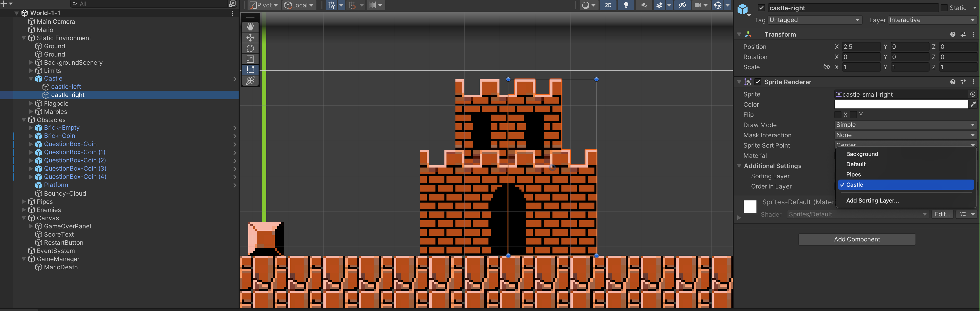The height and width of the screenshot is (311, 980).
Task: Click Sprites-Default material preview swatch
Action: coord(750,206)
